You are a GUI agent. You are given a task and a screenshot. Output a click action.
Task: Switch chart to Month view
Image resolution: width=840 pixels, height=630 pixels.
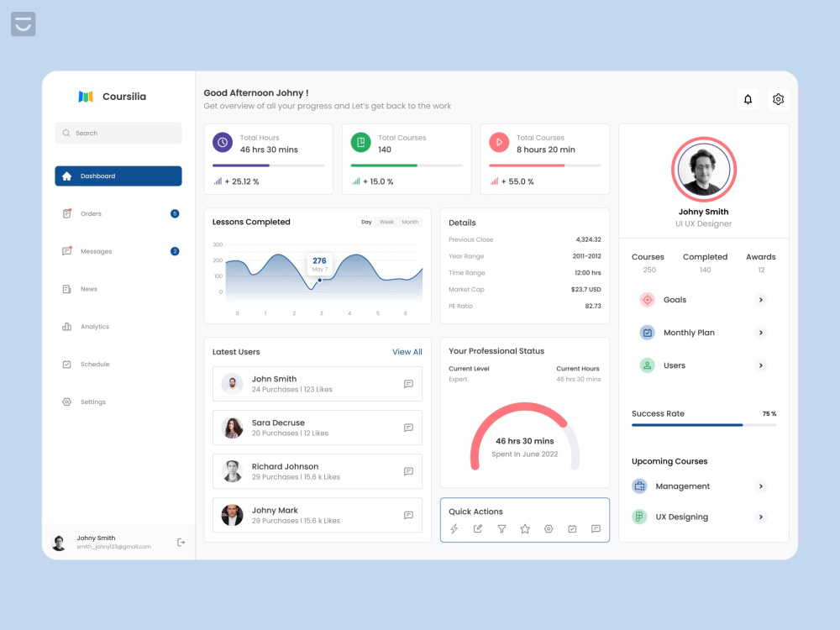411,222
